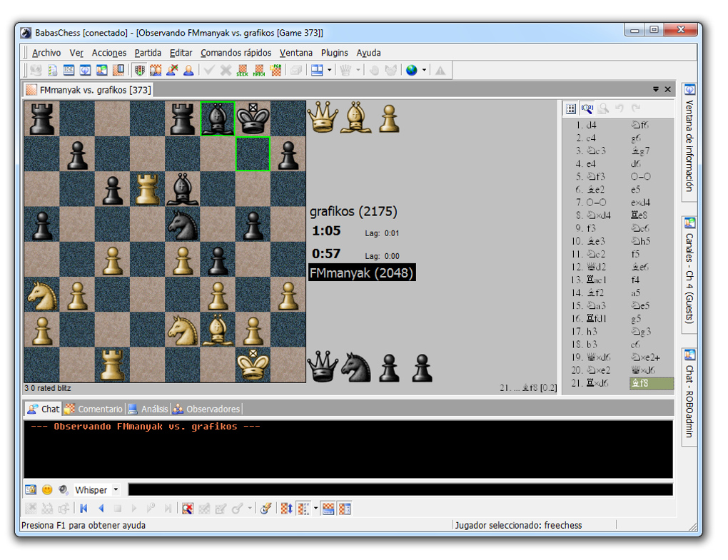728x560 pixels.
Task: Toggle the move list panel button
Action: pos(345,509)
